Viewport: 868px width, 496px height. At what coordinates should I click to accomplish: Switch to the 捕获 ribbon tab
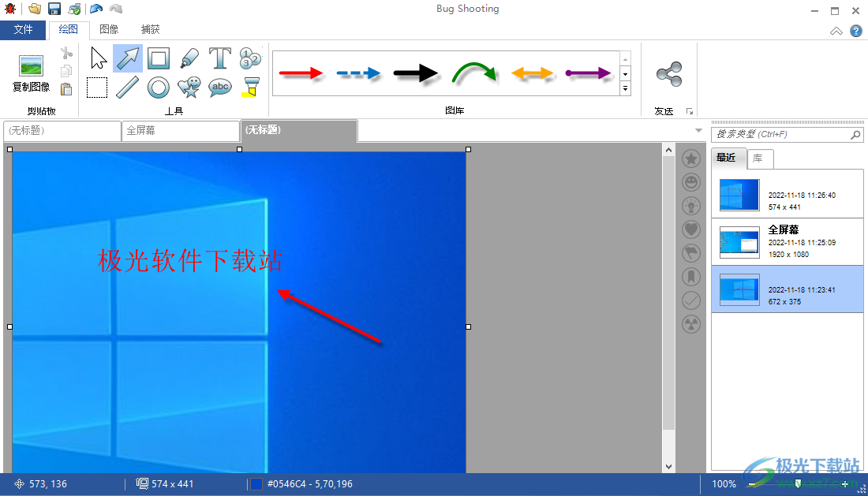pyautogui.click(x=150, y=29)
